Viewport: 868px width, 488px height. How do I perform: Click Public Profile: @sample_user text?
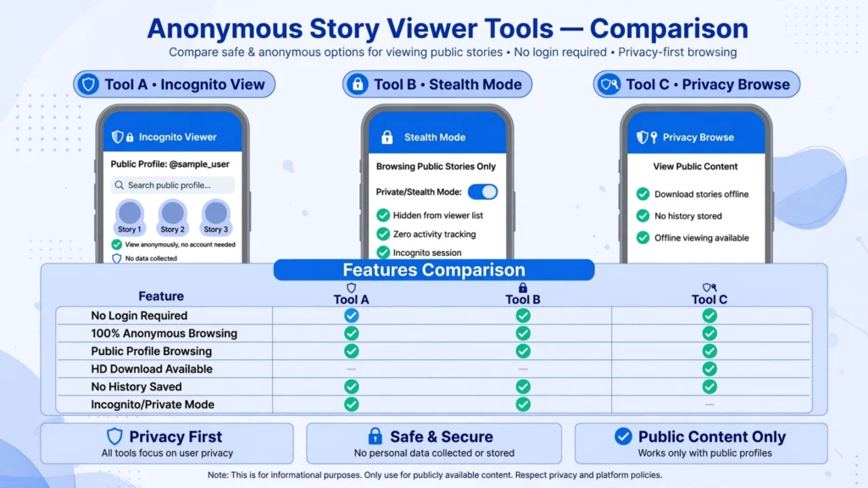coord(170,164)
